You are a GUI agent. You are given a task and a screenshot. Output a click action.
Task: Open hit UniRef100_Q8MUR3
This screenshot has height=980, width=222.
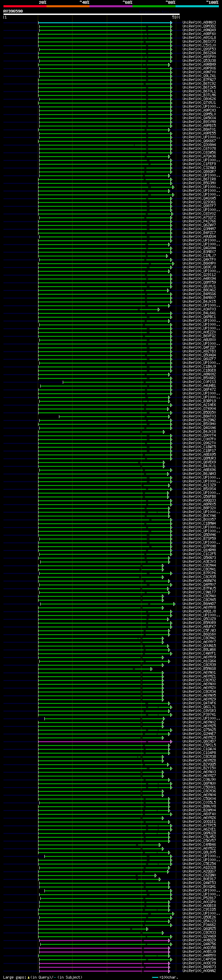pos(199,459)
